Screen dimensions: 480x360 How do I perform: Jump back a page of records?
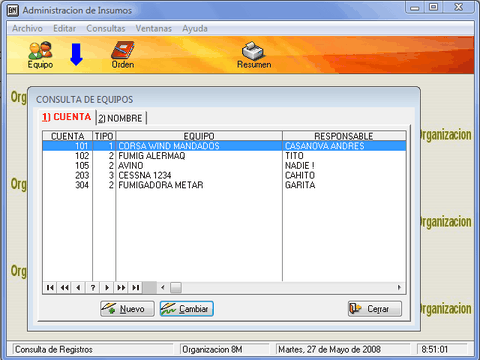pyautogui.click(x=64, y=287)
